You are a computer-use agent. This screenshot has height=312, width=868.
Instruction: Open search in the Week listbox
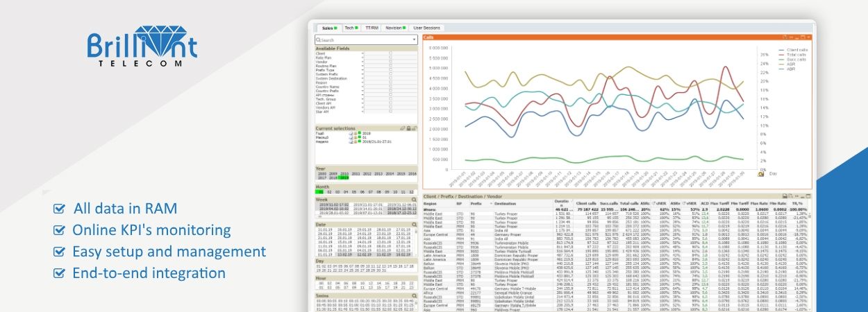[x=413, y=200]
